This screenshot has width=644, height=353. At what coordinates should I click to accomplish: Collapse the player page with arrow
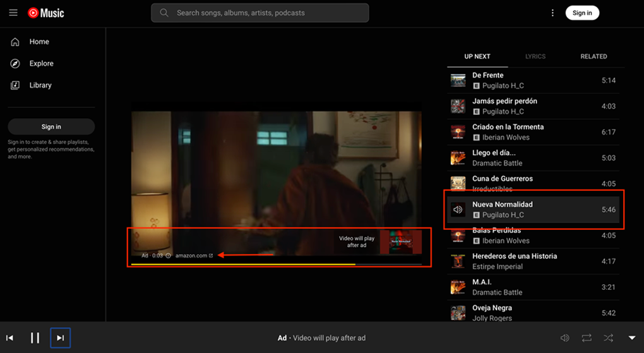[x=632, y=338]
